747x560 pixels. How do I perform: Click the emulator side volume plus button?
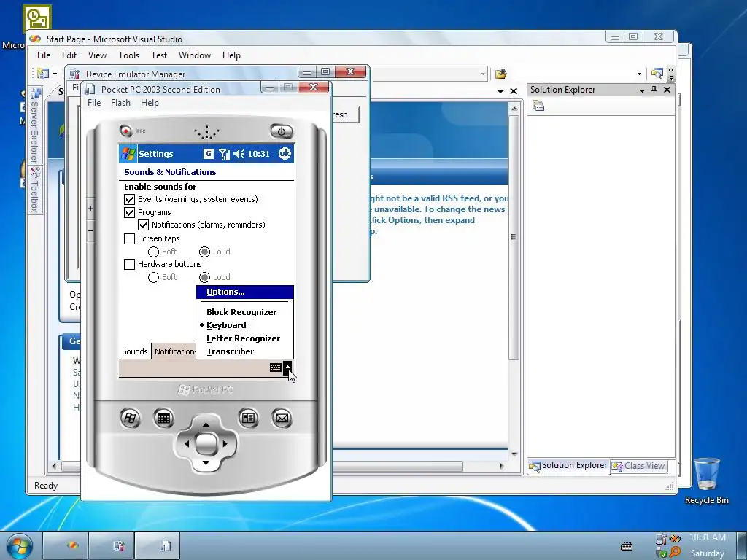point(90,209)
